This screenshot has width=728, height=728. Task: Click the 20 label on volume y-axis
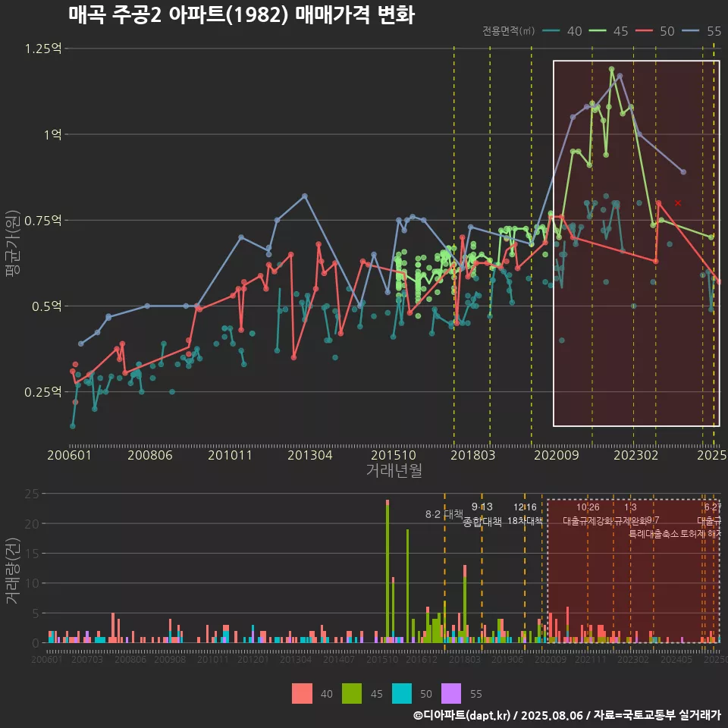pyautogui.click(x=32, y=524)
